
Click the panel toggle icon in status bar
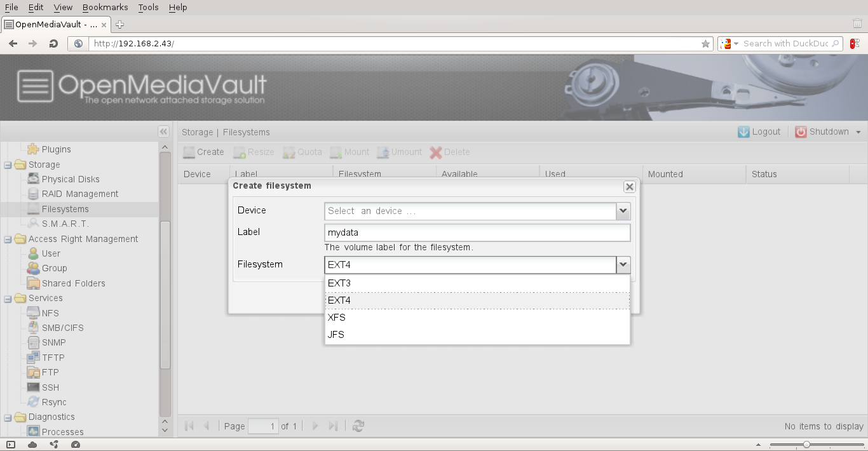pos(11,445)
